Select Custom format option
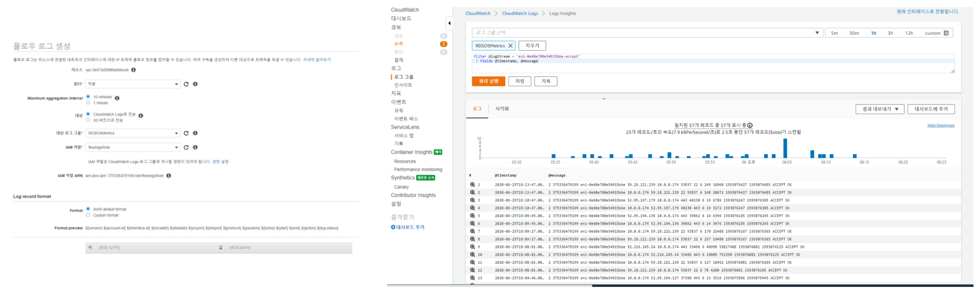980x293 pixels. [x=88, y=215]
